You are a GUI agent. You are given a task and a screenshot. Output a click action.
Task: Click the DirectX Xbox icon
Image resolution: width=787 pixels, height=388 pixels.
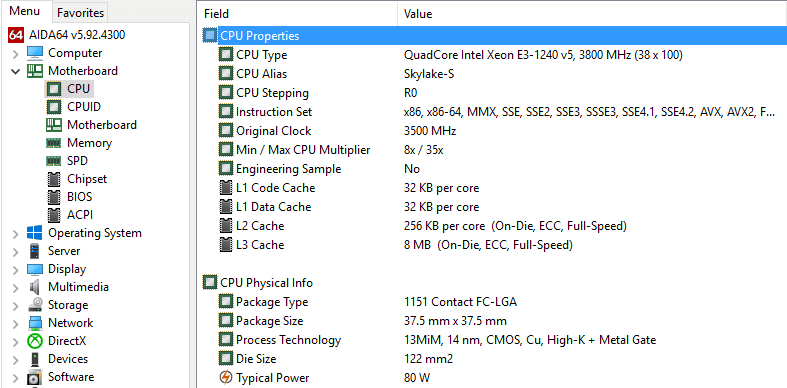pos(35,341)
